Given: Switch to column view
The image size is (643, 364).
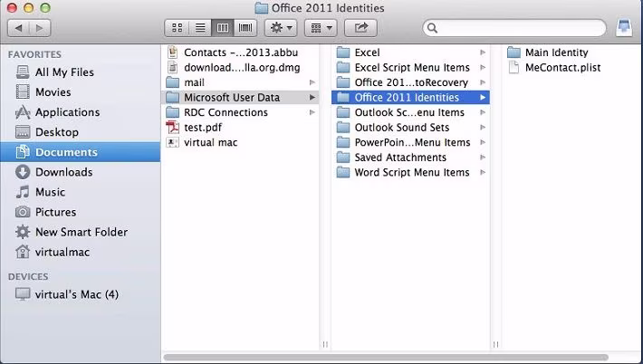Looking at the screenshot, I should point(223,28).
